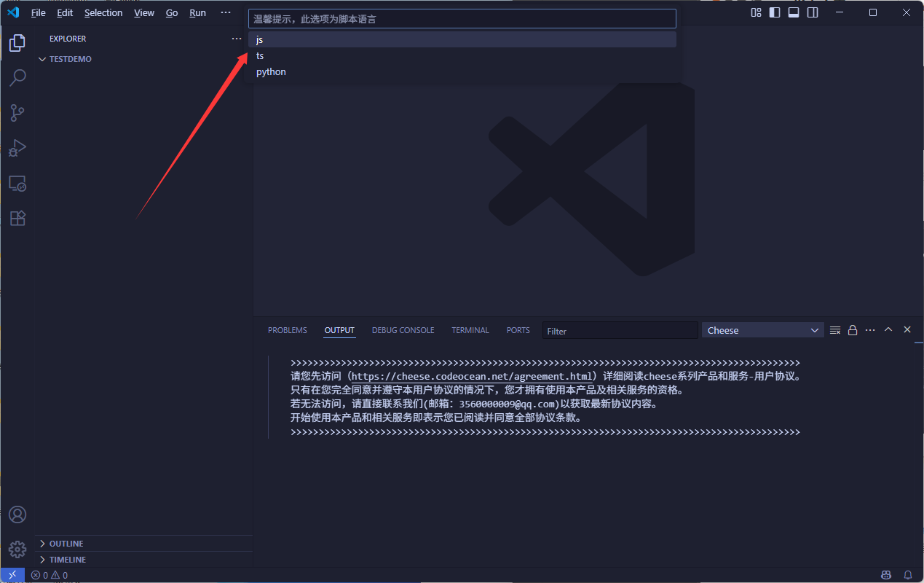This screenshot has height=583, width=924.
Task: Toggle Secondary Side Bar visibility
Action: coord(813,12)
